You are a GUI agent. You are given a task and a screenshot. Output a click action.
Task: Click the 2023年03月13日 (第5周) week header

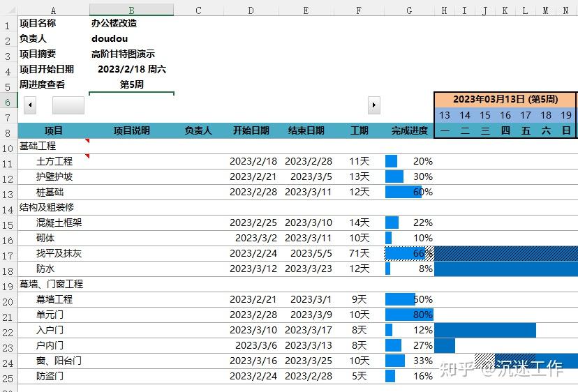click(505, 100)
